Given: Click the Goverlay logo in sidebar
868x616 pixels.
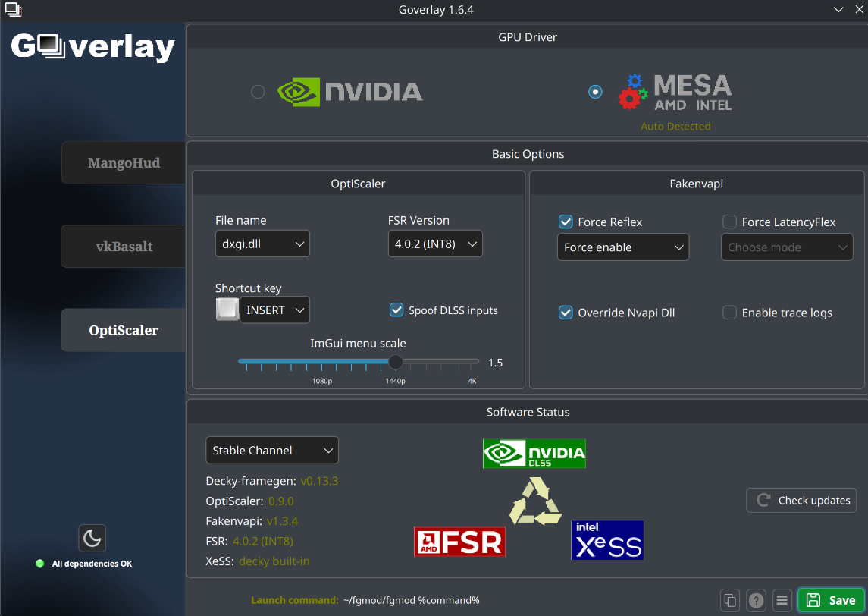Looking at the screenshot, I should click(93, 48).
